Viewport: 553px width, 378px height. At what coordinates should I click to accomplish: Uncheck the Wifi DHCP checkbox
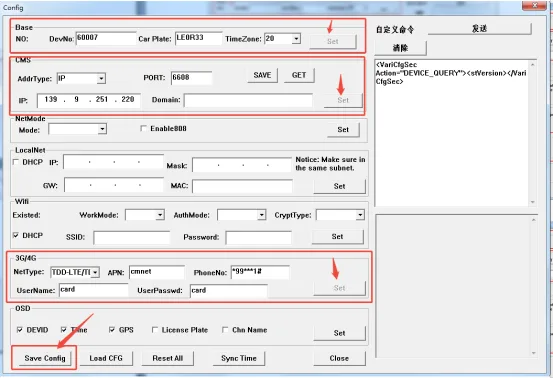tap(16, 235)
